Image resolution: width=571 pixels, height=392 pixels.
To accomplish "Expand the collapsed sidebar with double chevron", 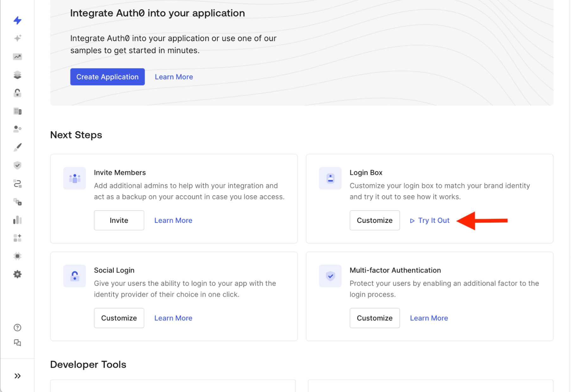I will pos(17,376).
